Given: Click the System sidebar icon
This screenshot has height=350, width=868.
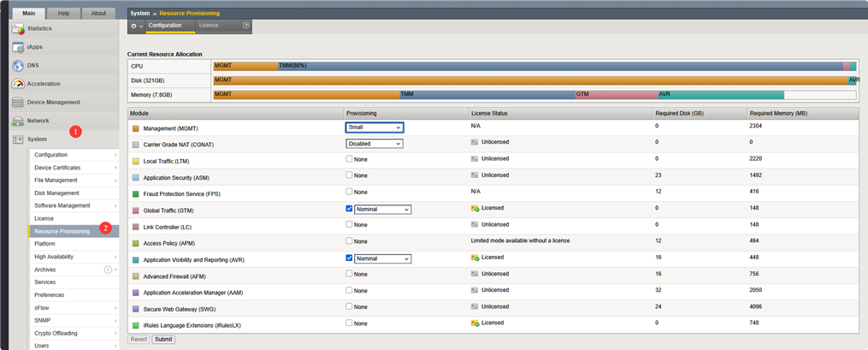Looking at the screenshot, I should coord(18,139).
